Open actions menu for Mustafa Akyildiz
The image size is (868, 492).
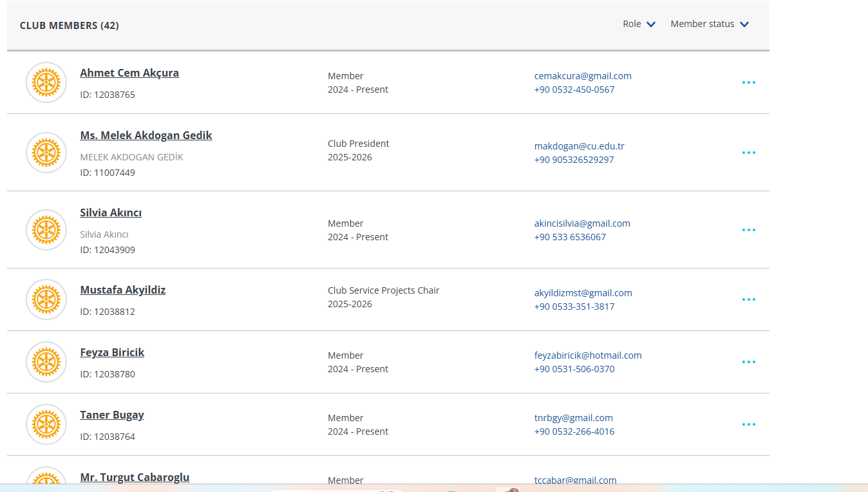(748, 299)
